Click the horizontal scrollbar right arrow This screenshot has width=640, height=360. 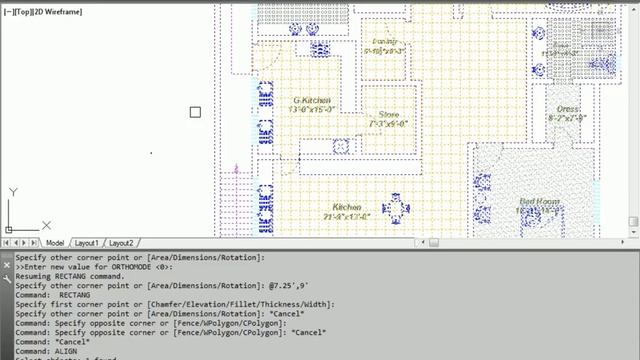(x=622, y=242)
